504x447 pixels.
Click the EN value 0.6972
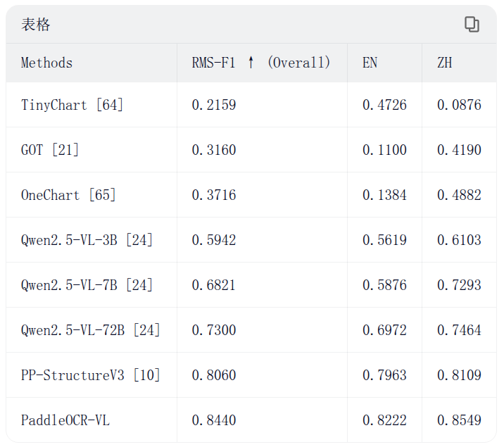pos(384,330)
